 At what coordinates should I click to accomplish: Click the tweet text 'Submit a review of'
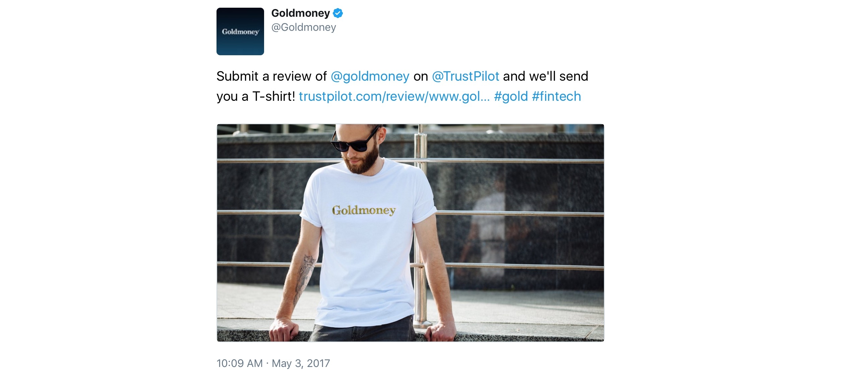[x=271, y=76]
